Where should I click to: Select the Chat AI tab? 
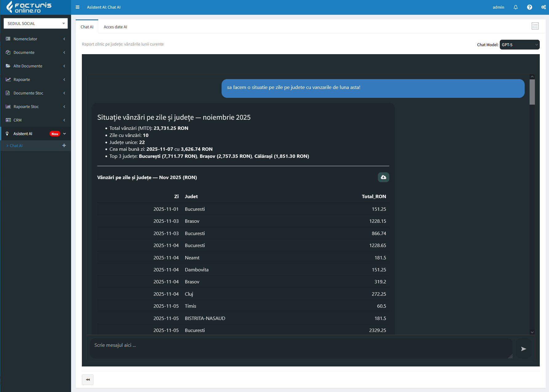tap(87, 27)
